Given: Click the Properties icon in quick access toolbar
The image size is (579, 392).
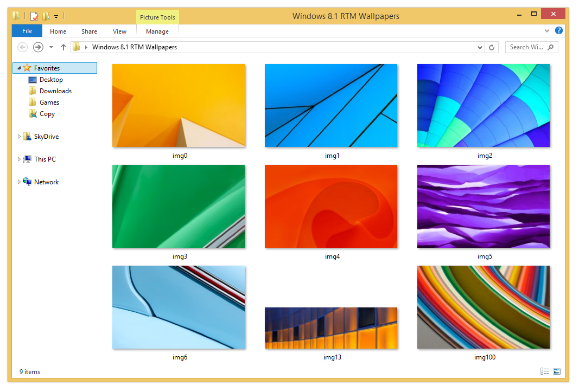Looking at the screenshot, I should pos(34,16).
